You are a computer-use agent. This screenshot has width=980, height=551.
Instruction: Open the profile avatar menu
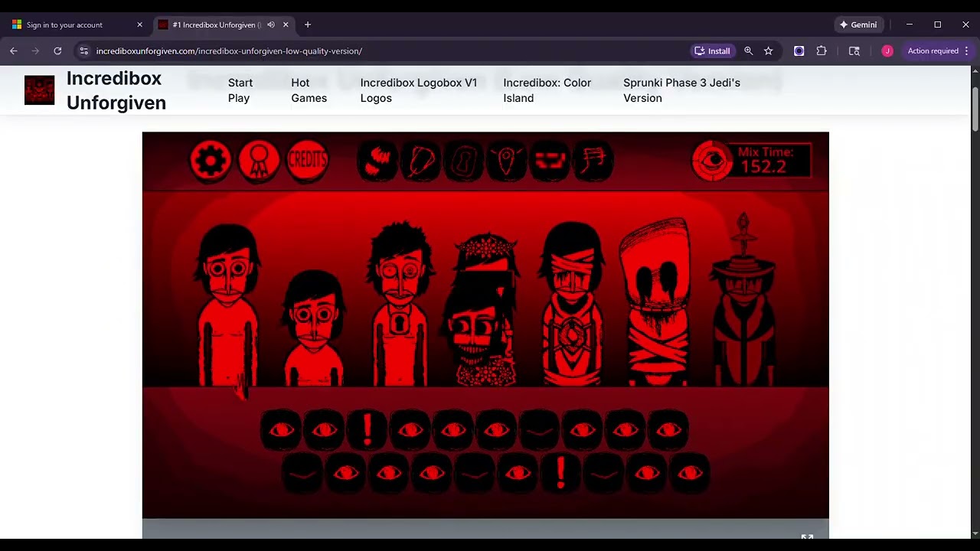point(887,51)
